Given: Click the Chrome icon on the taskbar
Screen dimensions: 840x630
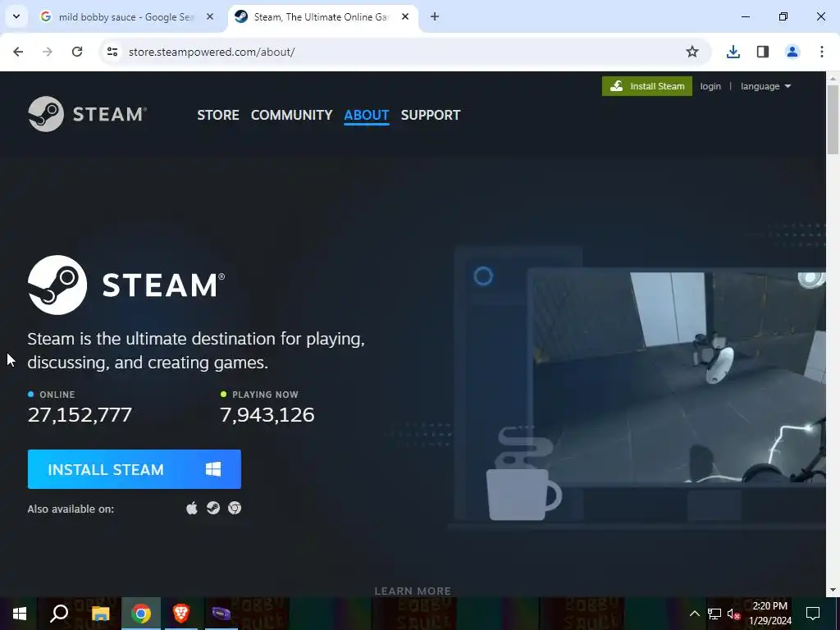Looking at the screenshot, I should 141,614.
